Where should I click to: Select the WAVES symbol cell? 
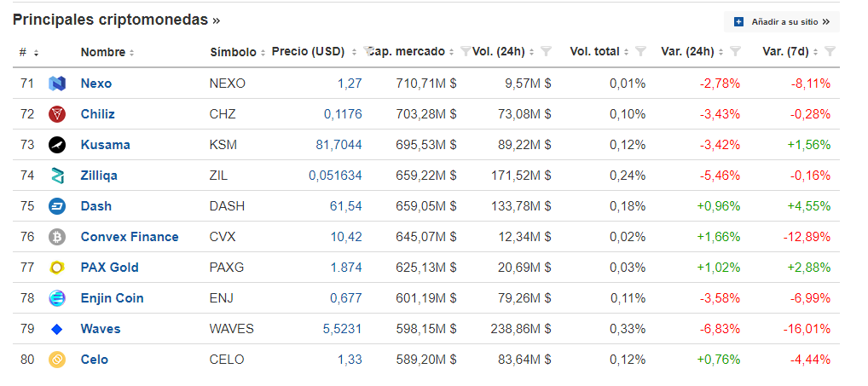coord(231,329)
